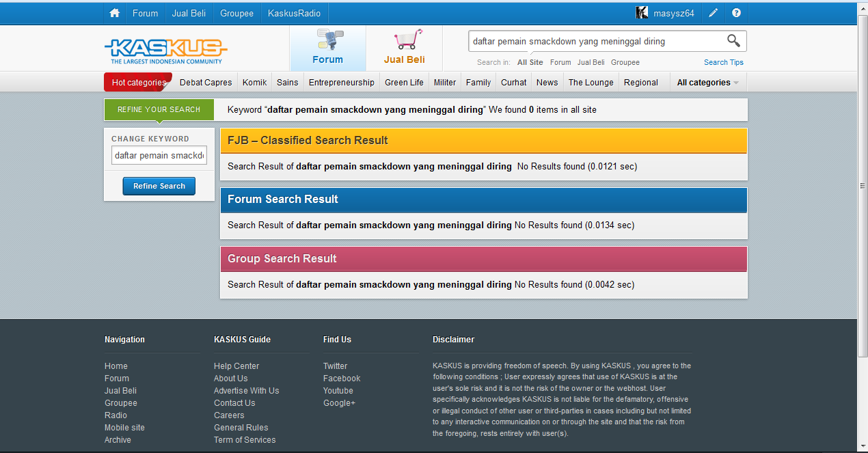Open the Mobile site footer link

tap(125, 428)
